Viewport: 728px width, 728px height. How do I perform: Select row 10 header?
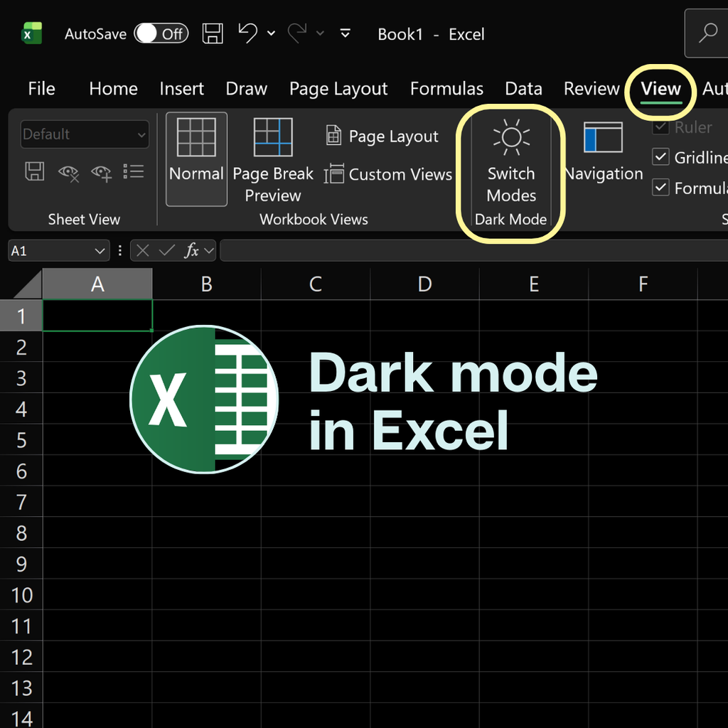pyautogui.click(x=21, y=594)
